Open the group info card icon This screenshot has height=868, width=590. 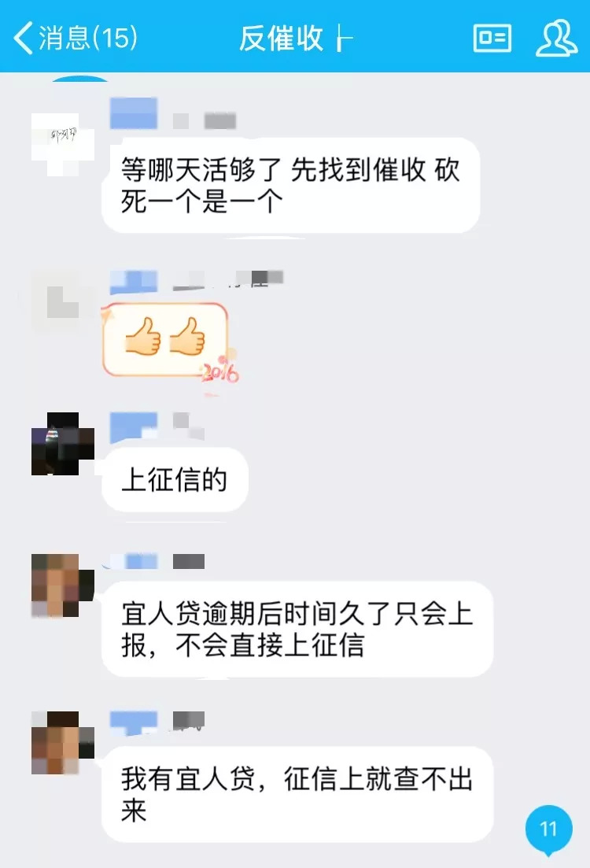point(492,38)
